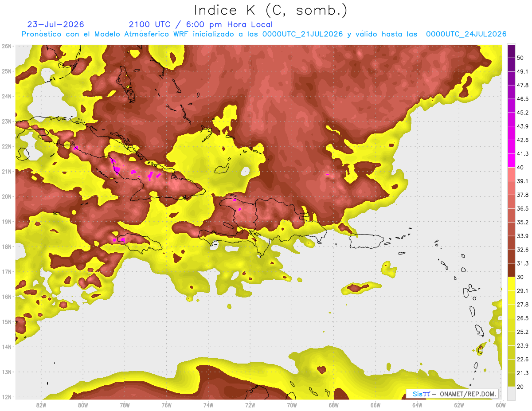This screenshot has width=532, height=411.
Task: Click the legend value '46.5'
Action: (x=523, y=99)
